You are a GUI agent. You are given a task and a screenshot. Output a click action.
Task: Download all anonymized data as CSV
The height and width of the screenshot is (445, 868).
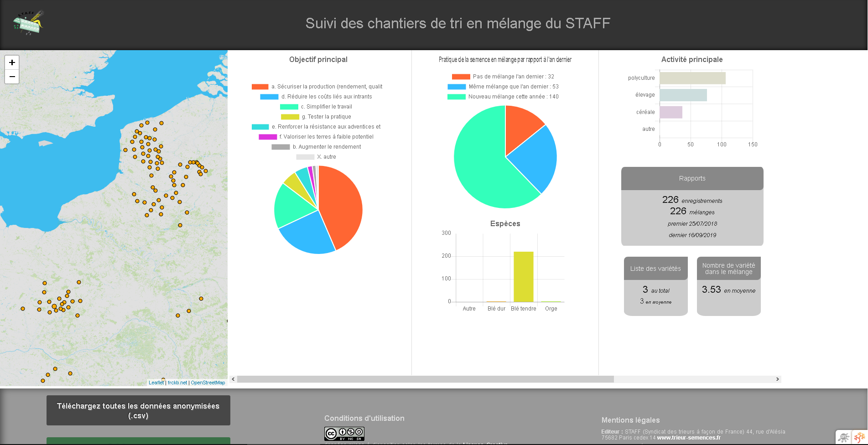pos(138,410)
